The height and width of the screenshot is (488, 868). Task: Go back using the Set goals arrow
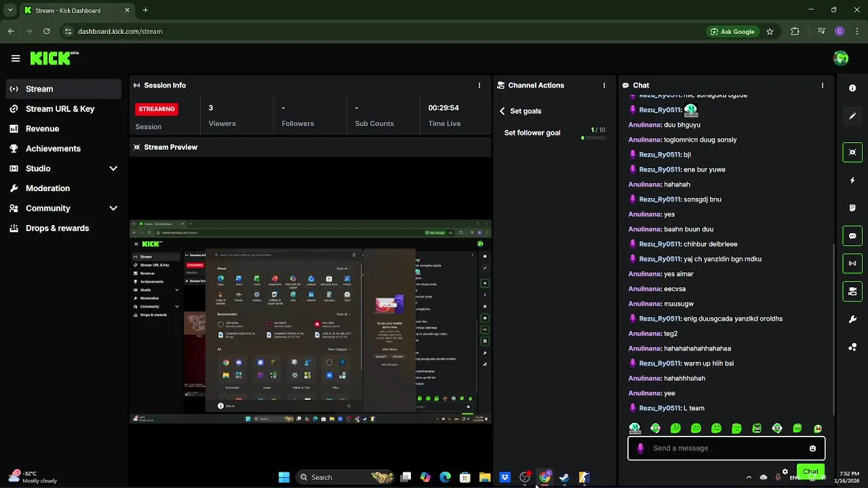(x=502, y=111)
